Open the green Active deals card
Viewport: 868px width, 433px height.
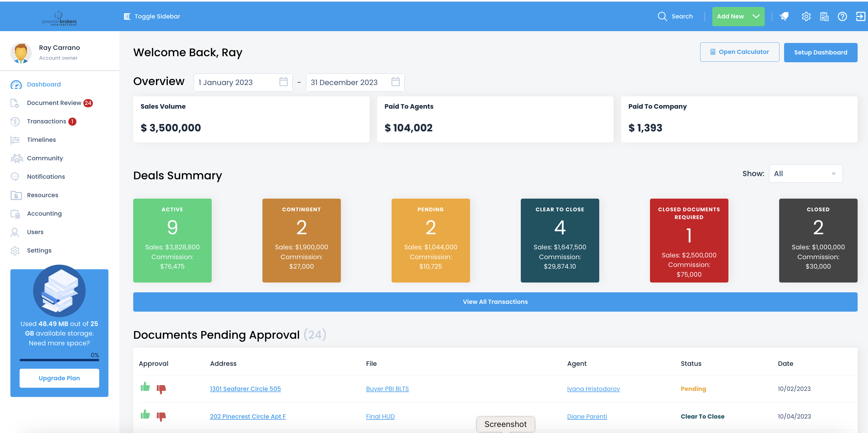[x=172, y=241]
